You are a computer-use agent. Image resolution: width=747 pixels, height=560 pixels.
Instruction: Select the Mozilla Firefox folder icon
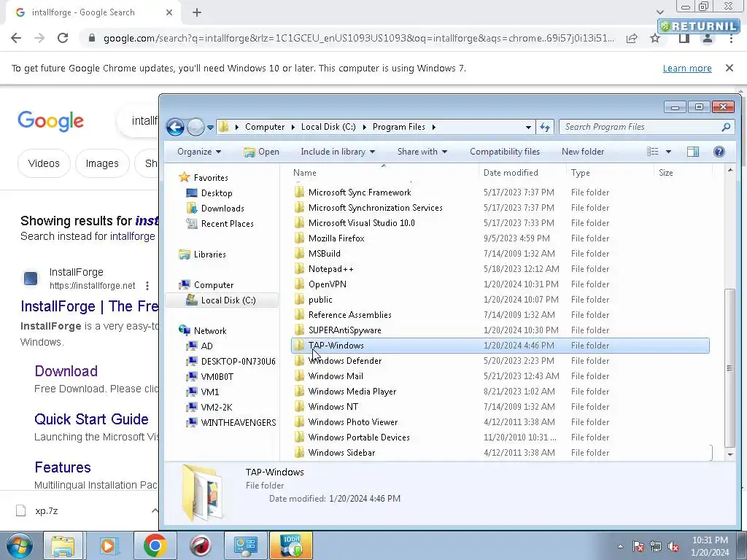tap(299, 238)
